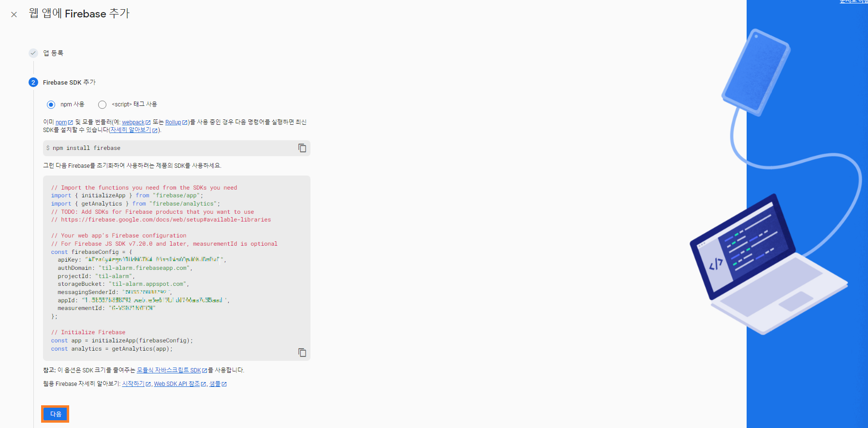Open the Rollup link

tap(173, 122)
